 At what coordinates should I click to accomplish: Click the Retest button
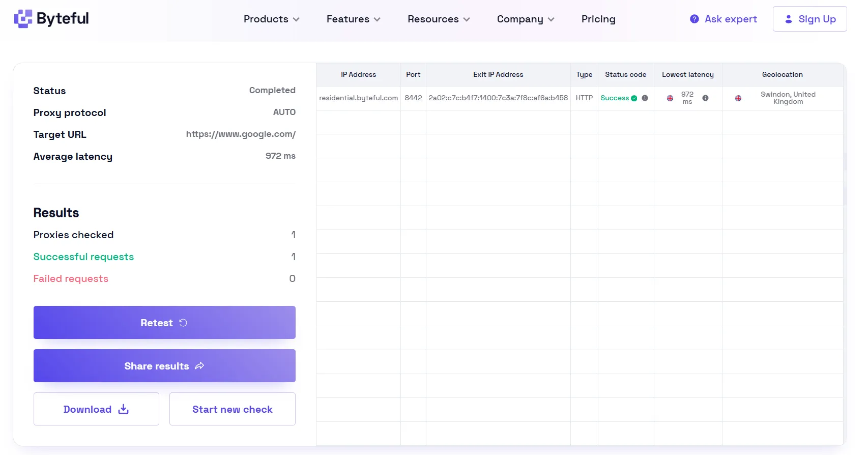coord(164,322)
